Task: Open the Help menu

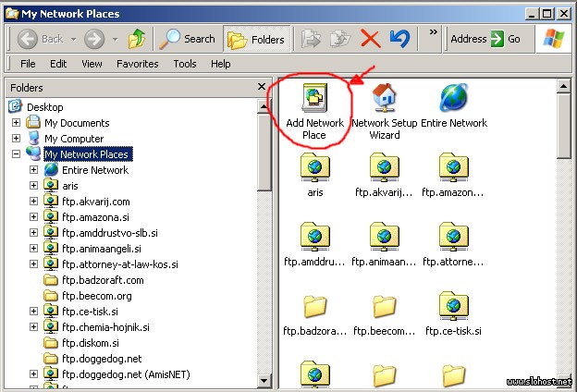Action: tap(220, 64)
